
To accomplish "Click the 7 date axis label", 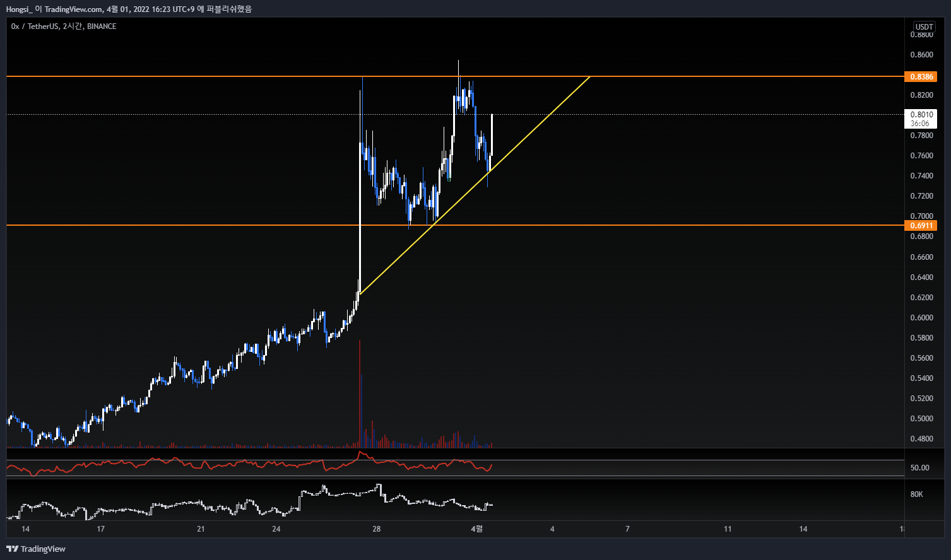I will 627,529.
